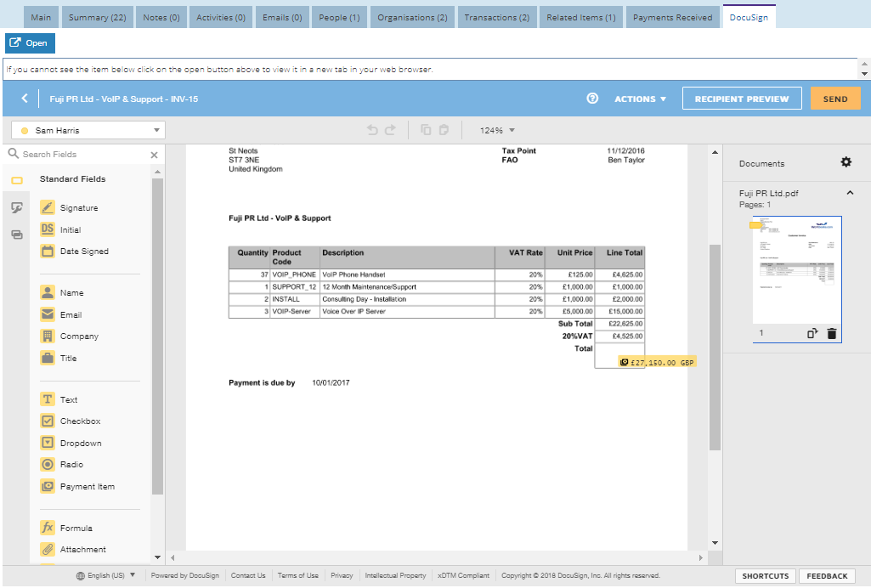
Task: Click the fields panel scrollbar thumb
Action: pyautogui.click(x=158, y=336)
